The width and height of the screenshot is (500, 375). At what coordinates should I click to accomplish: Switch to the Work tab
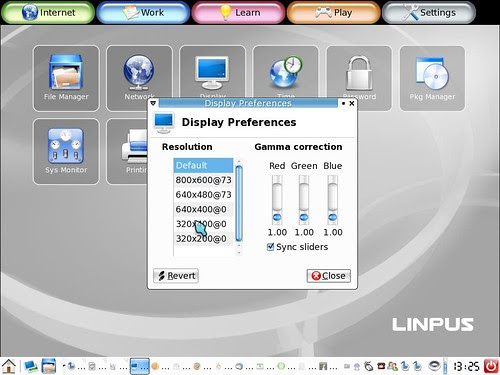click(x=143, y=12)
